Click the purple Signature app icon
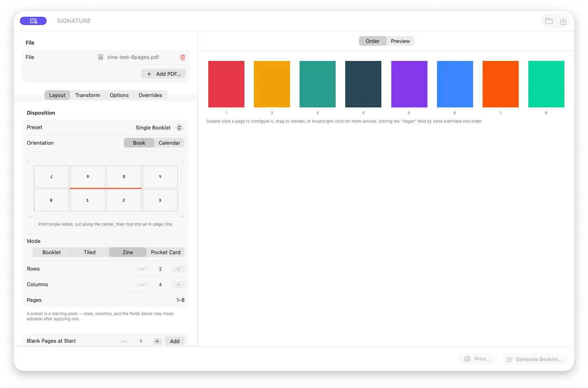This screenshot has height=388, width=588. click(x=33, y=21)
